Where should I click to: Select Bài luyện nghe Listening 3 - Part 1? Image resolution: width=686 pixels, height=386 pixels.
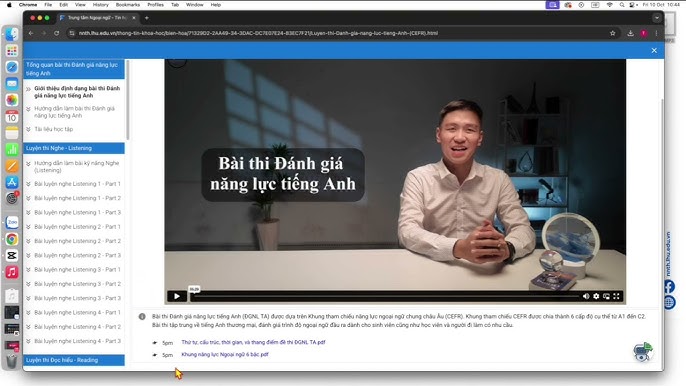(x=77, y=270)
